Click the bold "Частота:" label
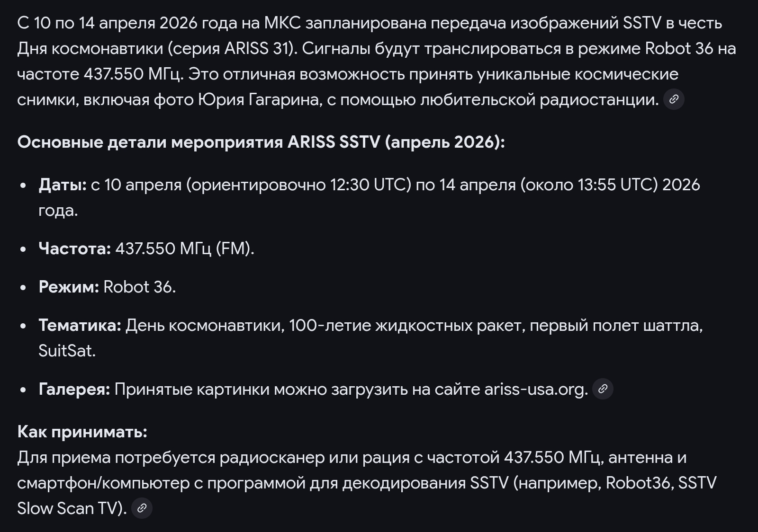 (x=74, y=248)
